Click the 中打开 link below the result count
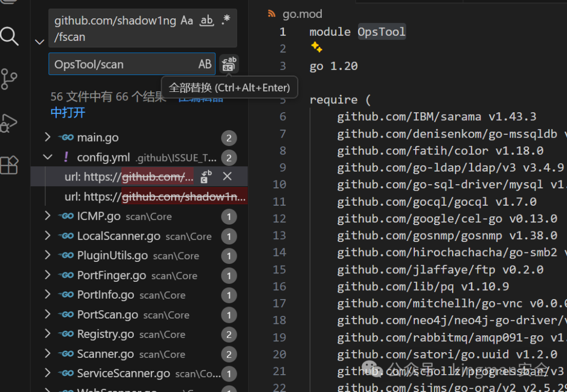 click(68, 112)
